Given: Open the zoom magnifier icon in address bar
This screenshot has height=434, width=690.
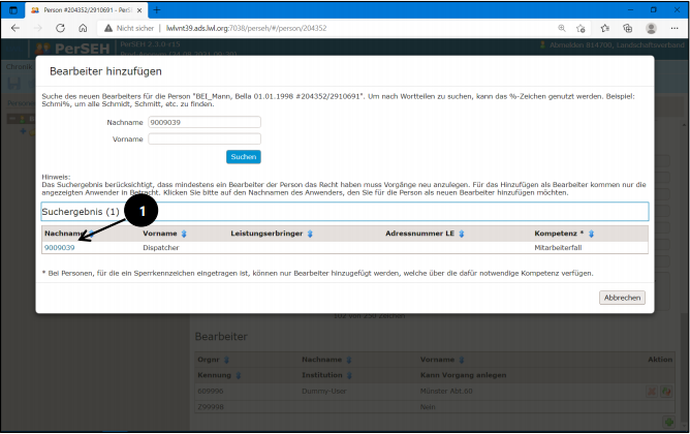Looking at the screenshot, I should pyautogui.click(x=562, y=28).
